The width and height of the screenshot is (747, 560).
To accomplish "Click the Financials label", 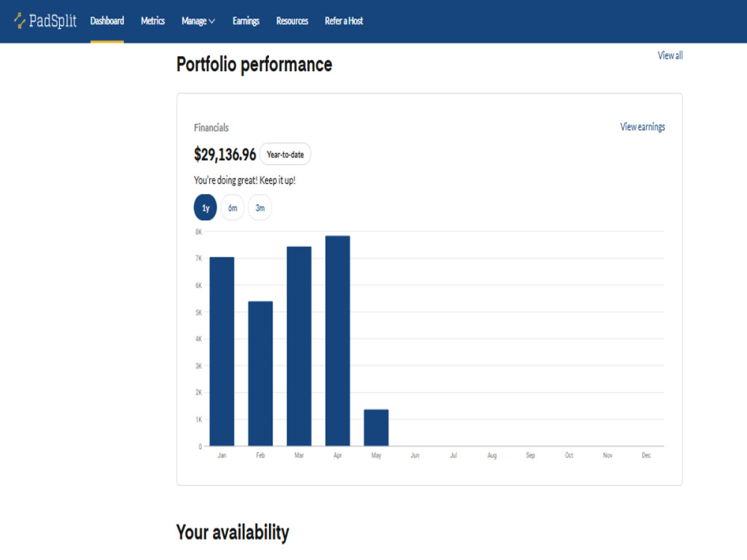I will 211,128.
